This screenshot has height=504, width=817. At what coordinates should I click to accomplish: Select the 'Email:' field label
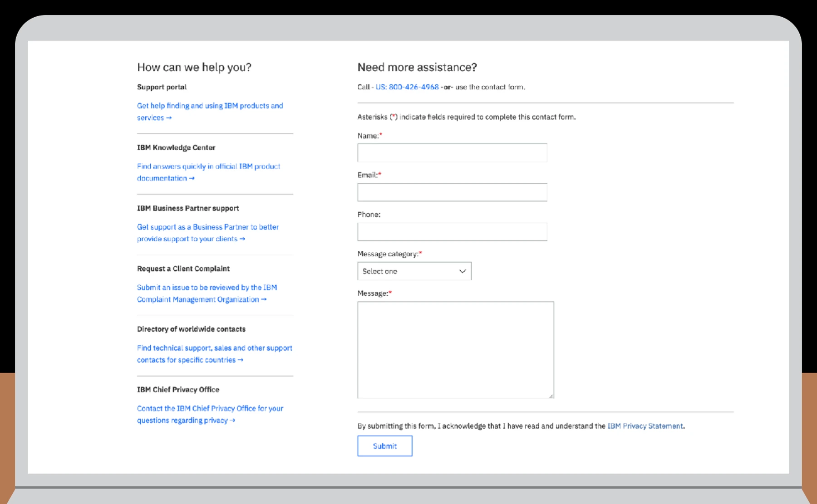click(x=369, y=175)
